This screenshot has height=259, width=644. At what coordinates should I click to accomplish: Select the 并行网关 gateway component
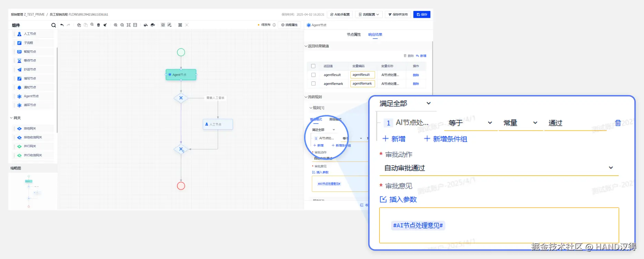33,146
